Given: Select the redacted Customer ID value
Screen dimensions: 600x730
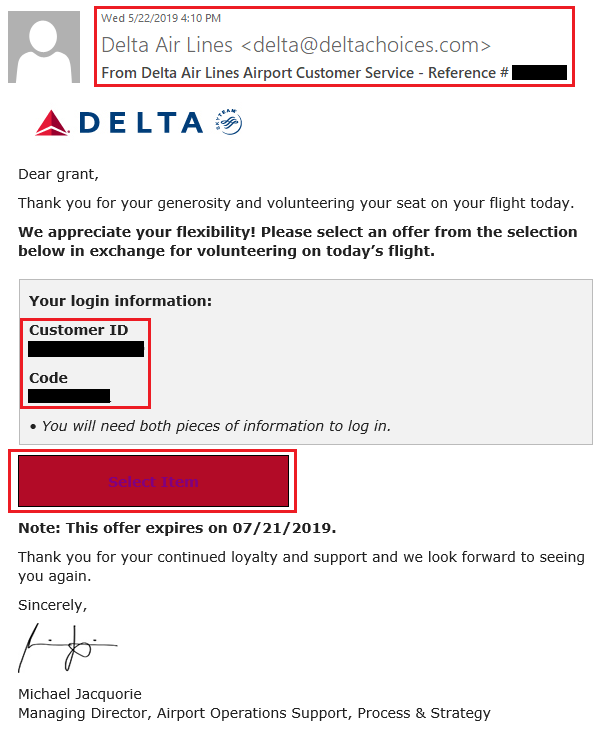Looking at the screenshot, I should [86, 349].
